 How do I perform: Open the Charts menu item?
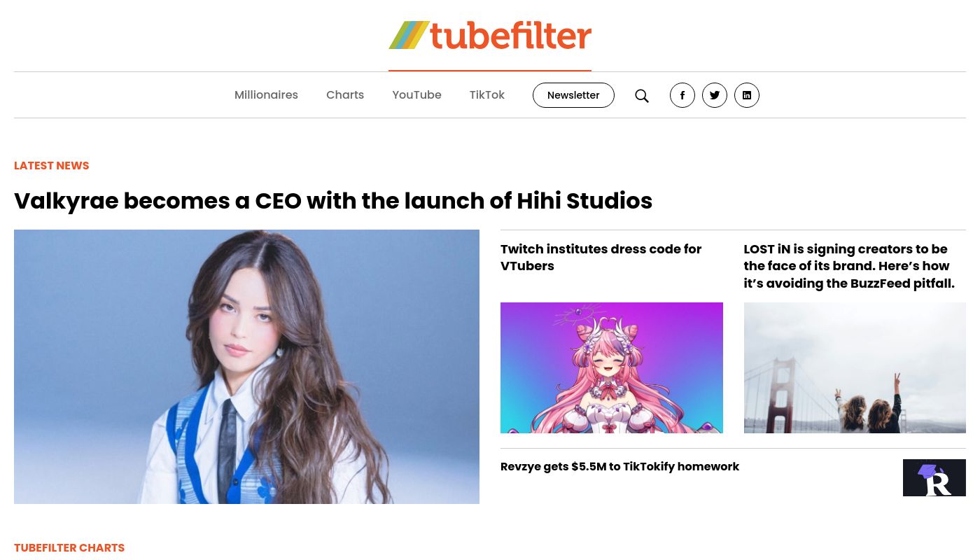[x=345, y=95]
